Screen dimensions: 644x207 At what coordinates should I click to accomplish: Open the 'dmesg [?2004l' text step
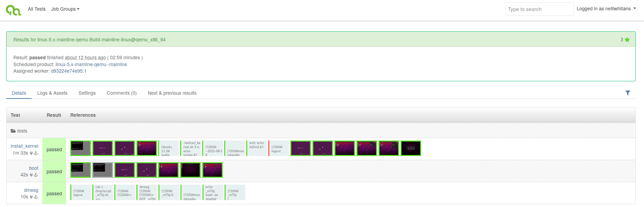pos(147,192)
